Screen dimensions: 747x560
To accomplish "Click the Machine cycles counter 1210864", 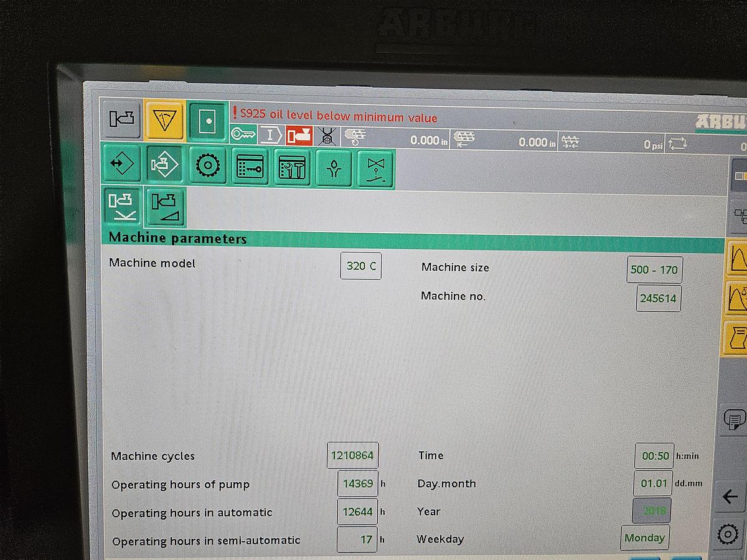I will click(x=353, y=455).
